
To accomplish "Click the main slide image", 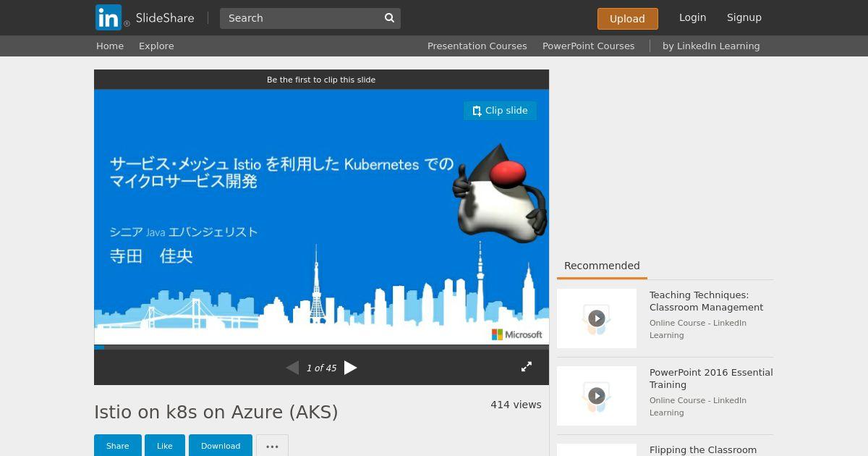I will tap(321, 216).
